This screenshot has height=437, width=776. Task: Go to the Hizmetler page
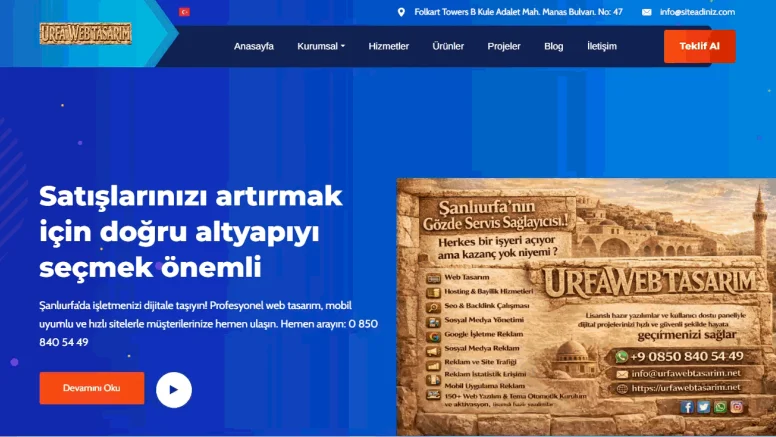[388, 46]
